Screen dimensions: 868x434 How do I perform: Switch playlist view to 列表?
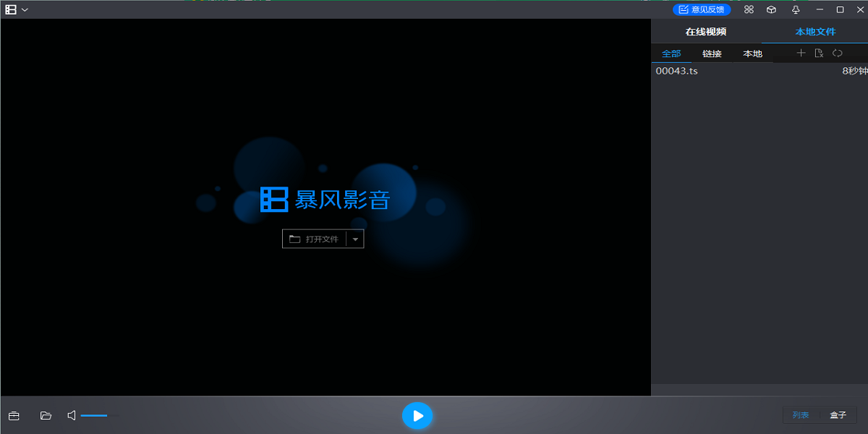click(801, 415)
